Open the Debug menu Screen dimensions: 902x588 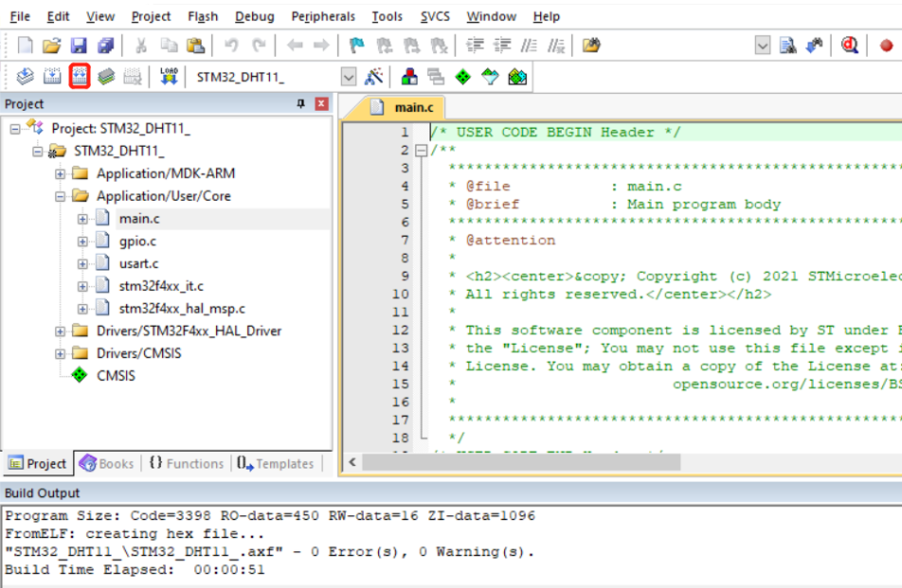[254, 16]
